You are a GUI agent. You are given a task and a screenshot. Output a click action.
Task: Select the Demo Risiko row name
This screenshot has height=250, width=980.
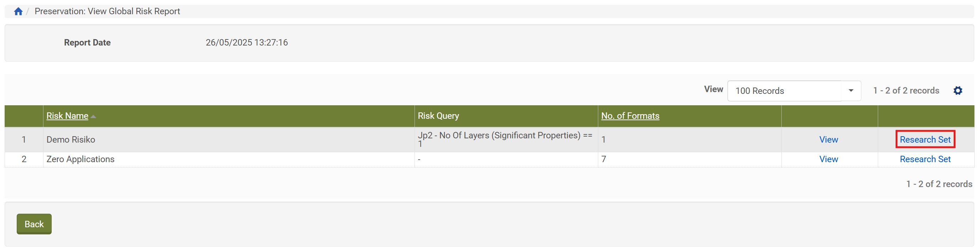71,139
